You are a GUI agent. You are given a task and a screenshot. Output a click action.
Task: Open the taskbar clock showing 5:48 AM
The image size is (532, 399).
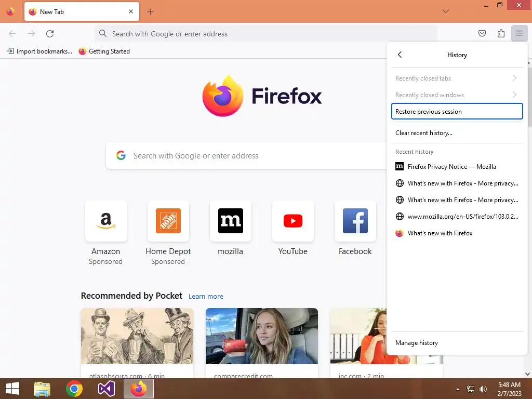(509, 389)
